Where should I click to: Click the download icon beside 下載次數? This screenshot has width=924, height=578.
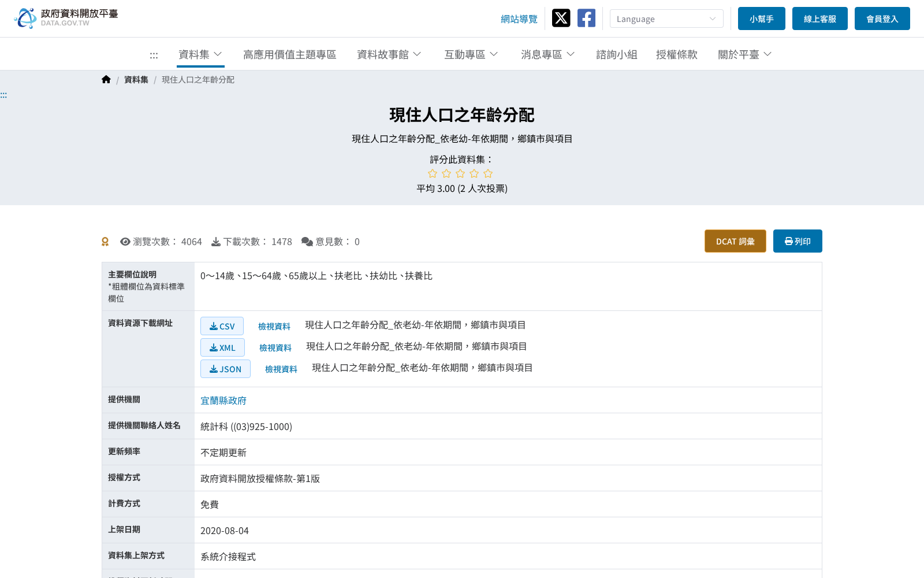tap(216, 242)
